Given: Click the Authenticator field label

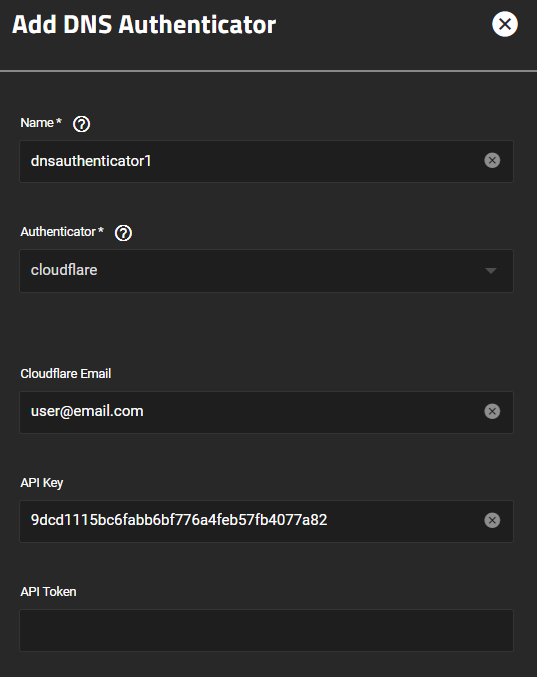Looking at the screenshot, I should pos(58,231).
